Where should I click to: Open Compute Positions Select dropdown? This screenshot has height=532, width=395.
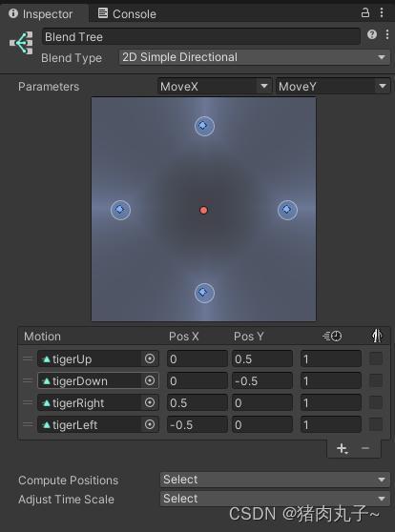[275, 480]
